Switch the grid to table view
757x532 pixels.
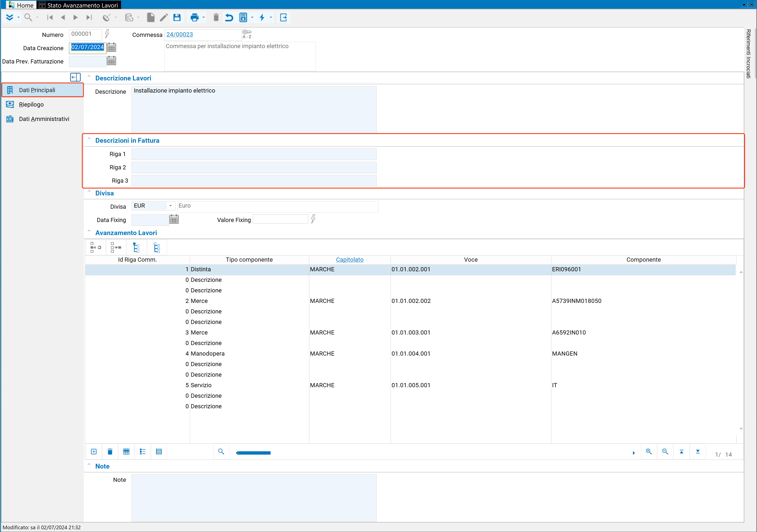pyautogui.click(x=126, y=452)
